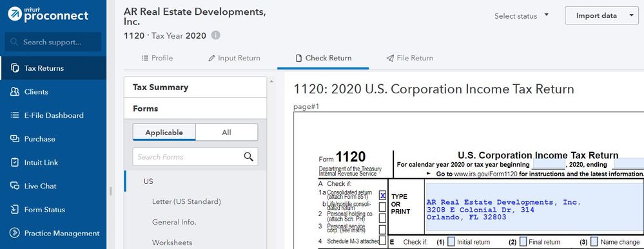Check the Personal holding co. box

click(382, 218)
